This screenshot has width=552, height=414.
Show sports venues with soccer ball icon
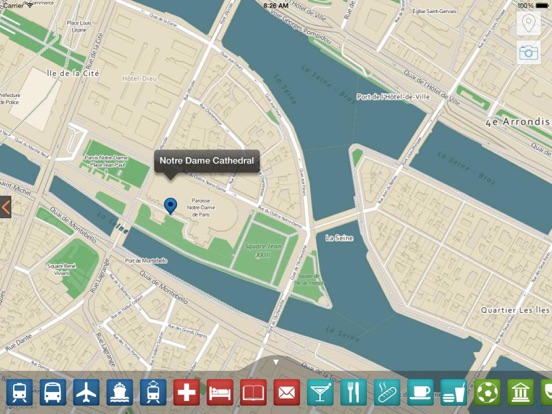pos(488,392)
